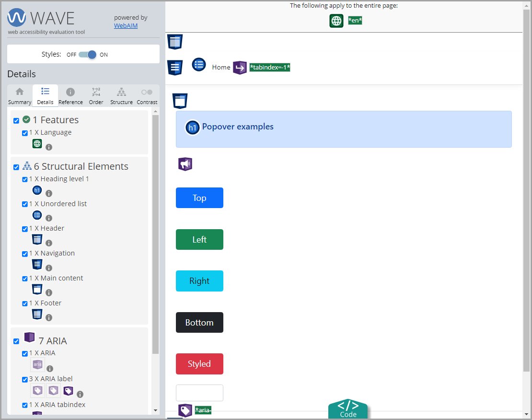532x420 pixels.
Task: Click the green globe icon under Language in sidebar
Action: pyautogui.click(x=37, y=144)
